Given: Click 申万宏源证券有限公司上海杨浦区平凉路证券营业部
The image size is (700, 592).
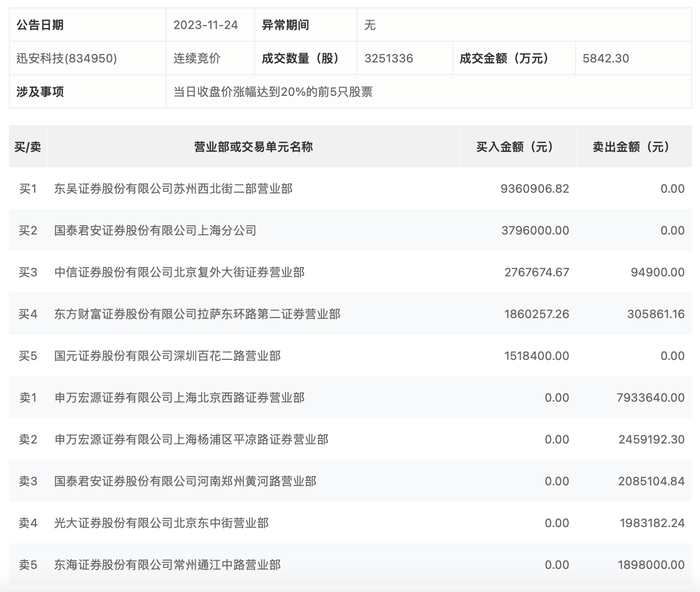Looking at the screenshot, I should (191, 440).
